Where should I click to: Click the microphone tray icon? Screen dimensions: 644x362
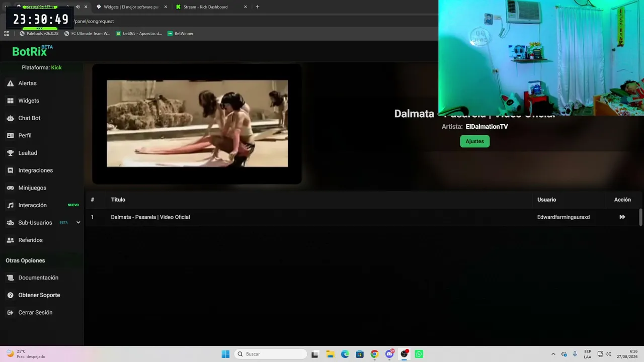(x=575, y=354)
